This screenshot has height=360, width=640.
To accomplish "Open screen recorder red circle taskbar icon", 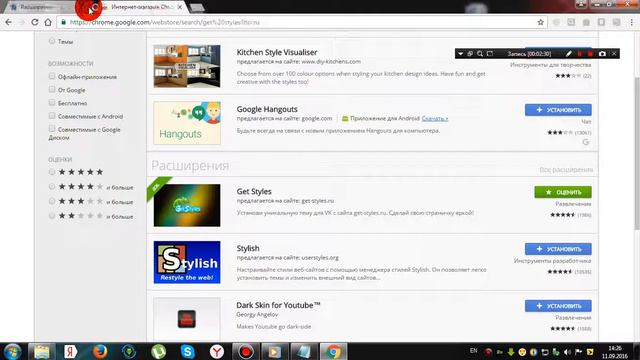I will 246,351.
